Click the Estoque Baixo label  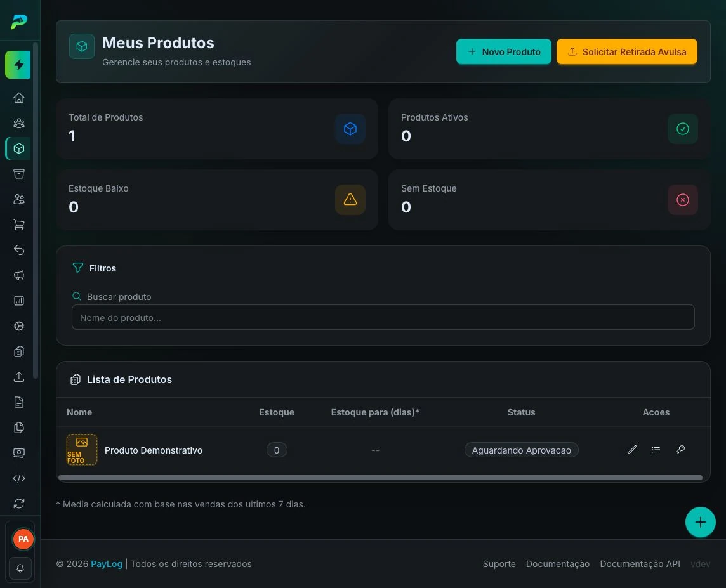(x=98, y=188)
